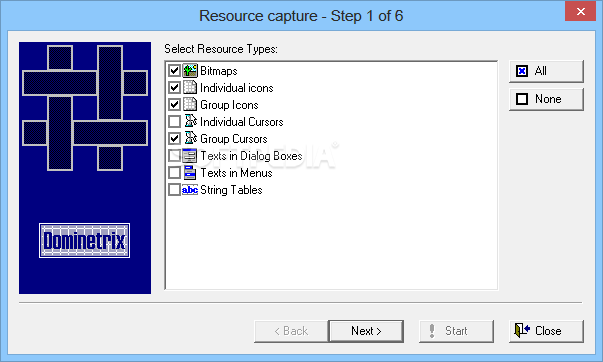
Task: Deselect all resource types with None button
Action: [546, 99]
